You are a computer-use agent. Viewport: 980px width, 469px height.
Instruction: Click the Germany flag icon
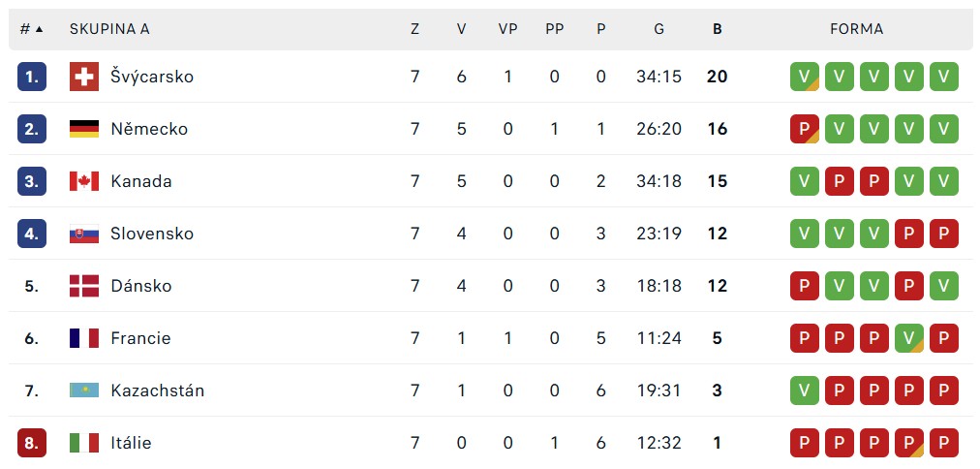point(83,130)
